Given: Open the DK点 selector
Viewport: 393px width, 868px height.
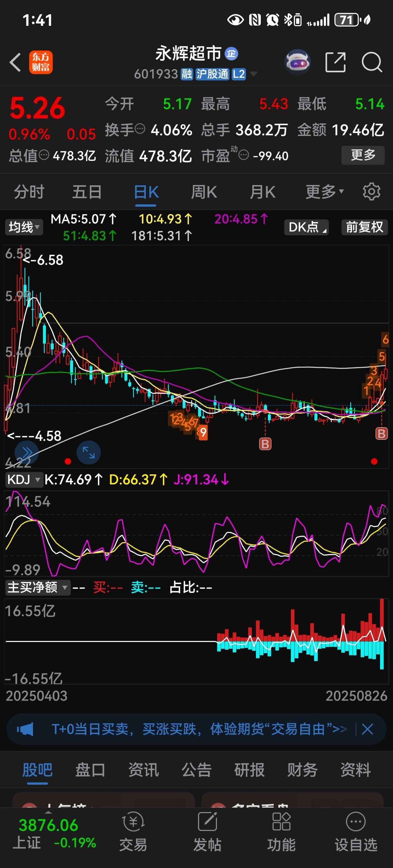Looking at the screenshot, I should coord(306,227).
